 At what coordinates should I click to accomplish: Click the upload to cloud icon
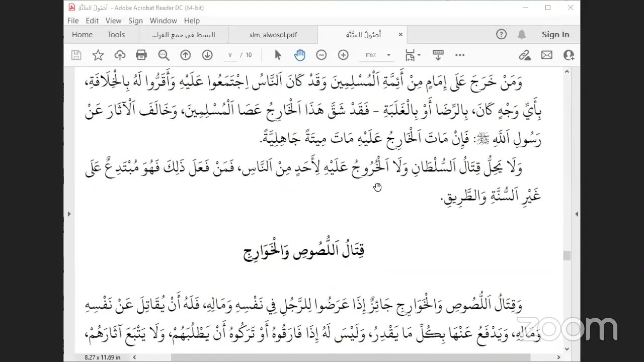pos(120,55)
